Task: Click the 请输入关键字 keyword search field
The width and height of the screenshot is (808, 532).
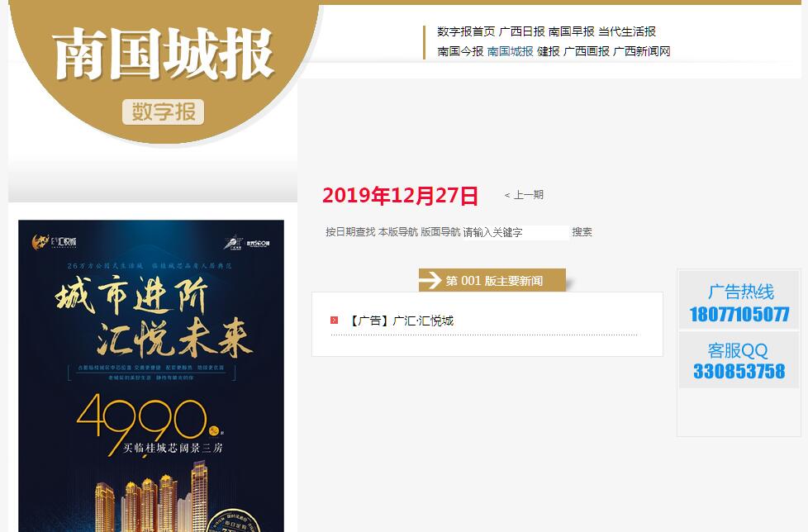Action: click(516, 232)
